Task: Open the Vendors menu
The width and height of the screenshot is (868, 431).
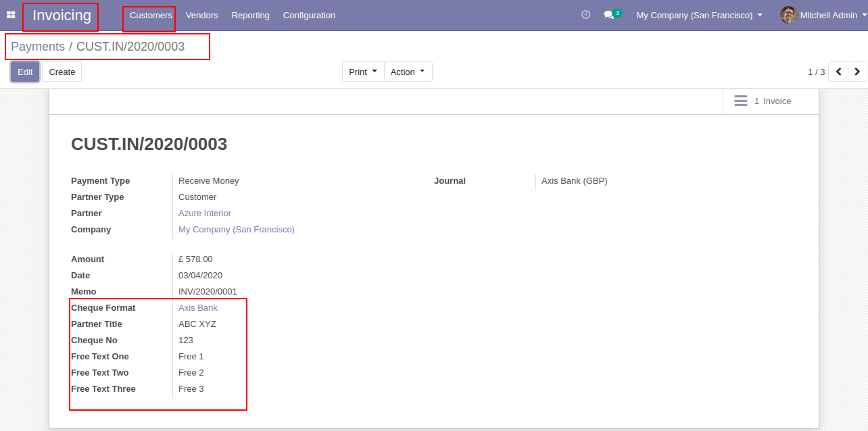Action: coord(201,15)
